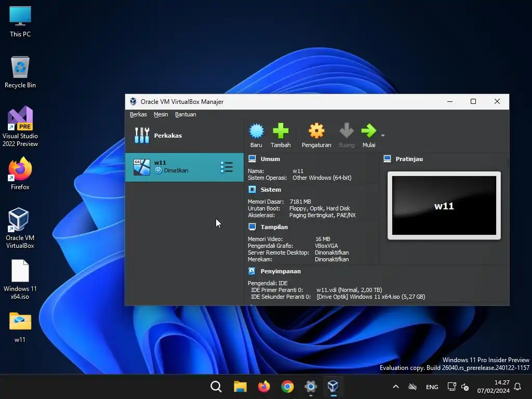This screenshot has height=399, width=532.
Task: Click the Tampilan display icon
Action: click(x=252, y=227)
